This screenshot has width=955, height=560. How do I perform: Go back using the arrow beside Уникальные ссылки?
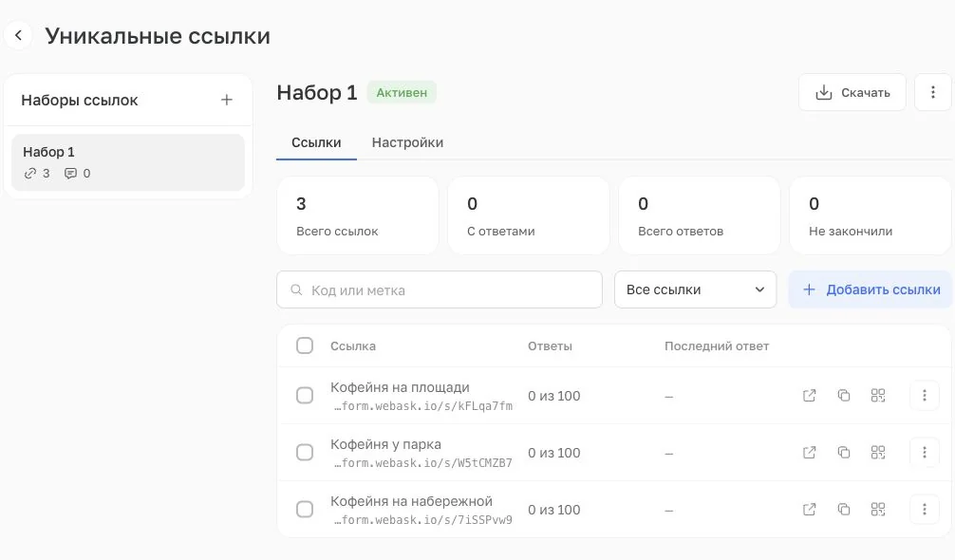(18, 35)
